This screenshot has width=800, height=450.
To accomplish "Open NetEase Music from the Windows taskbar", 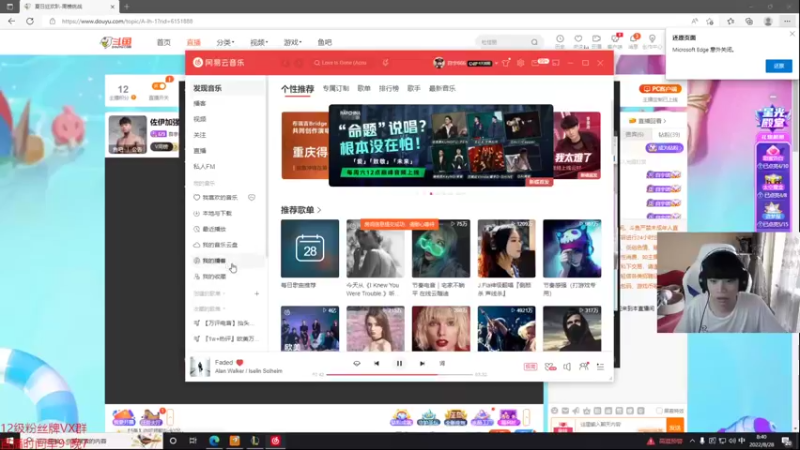I will [x=275, y=440].
